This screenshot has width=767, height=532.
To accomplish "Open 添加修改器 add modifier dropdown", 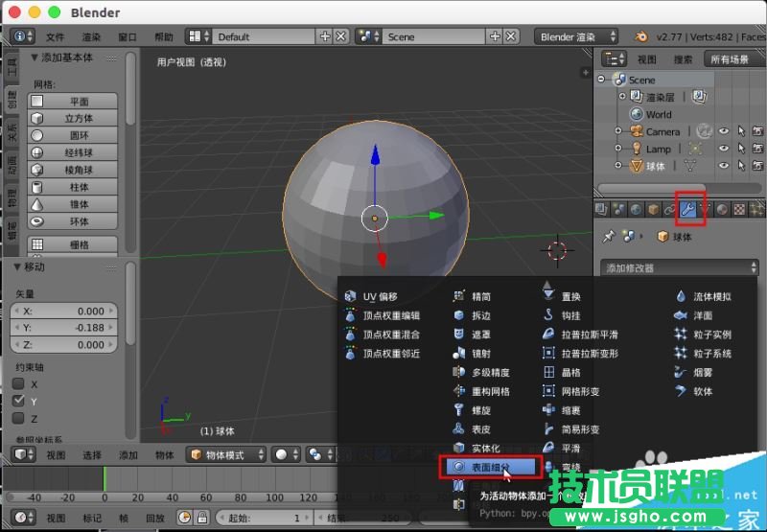I will tap(680, 268).
